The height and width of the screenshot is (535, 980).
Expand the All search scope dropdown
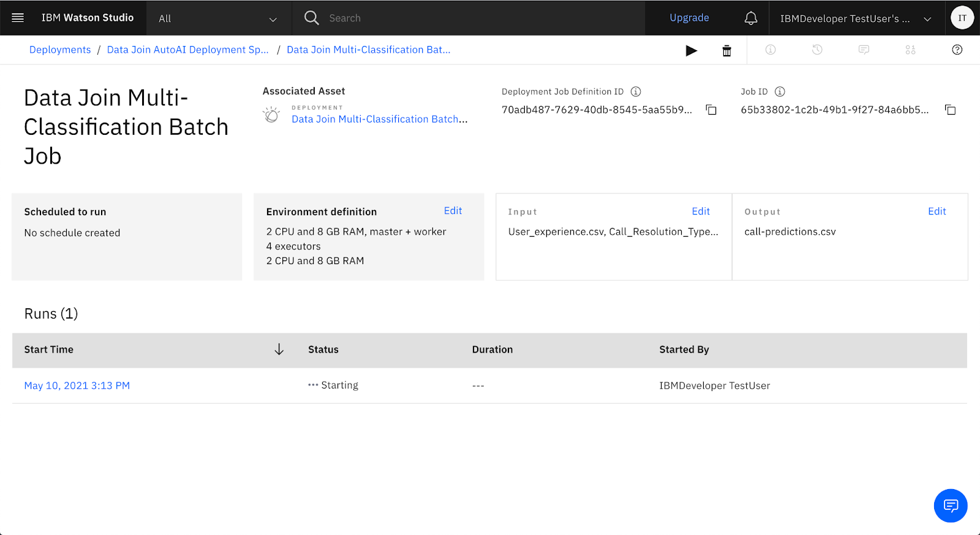coord(218,18)
